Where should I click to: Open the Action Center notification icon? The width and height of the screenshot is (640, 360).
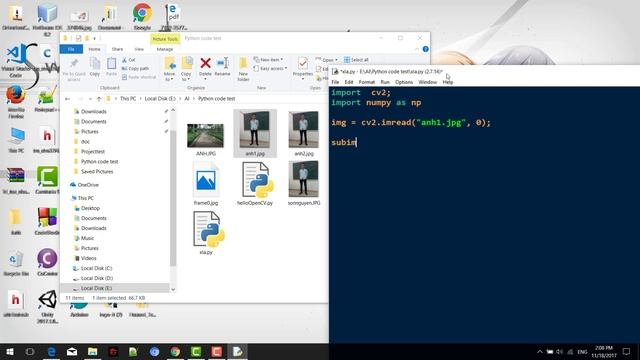[x=627, y=351]
